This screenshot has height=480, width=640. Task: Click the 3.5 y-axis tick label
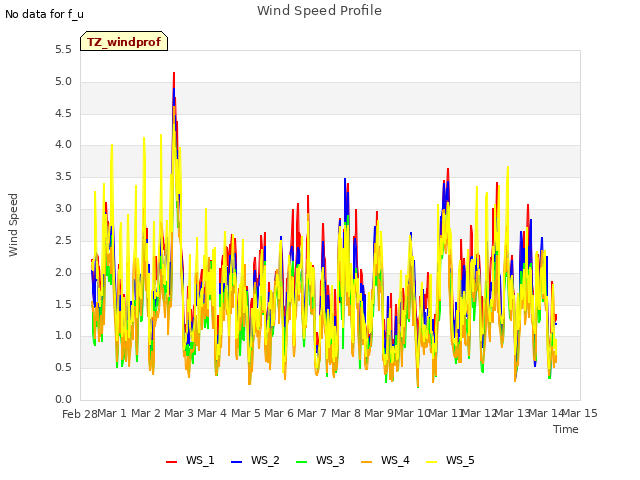[63, 177]
